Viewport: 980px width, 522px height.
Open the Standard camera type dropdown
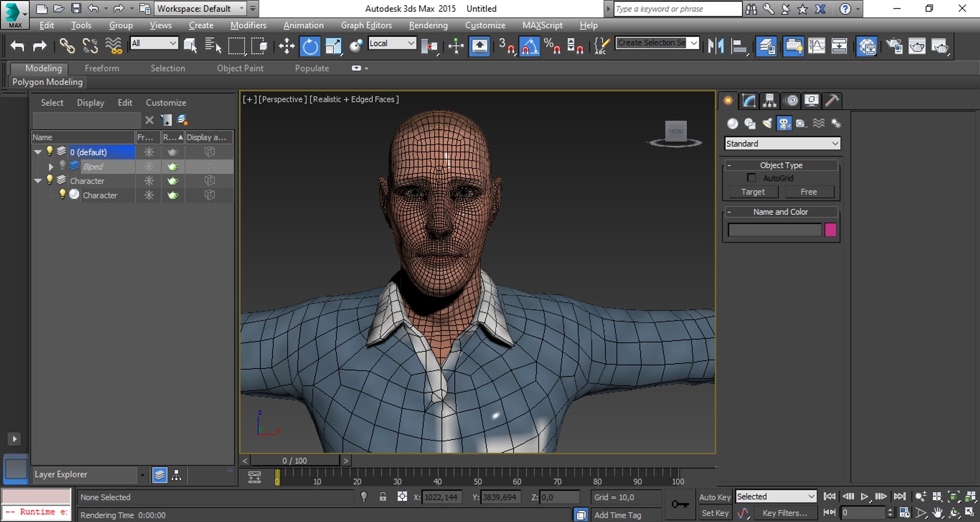coord(782,144)
